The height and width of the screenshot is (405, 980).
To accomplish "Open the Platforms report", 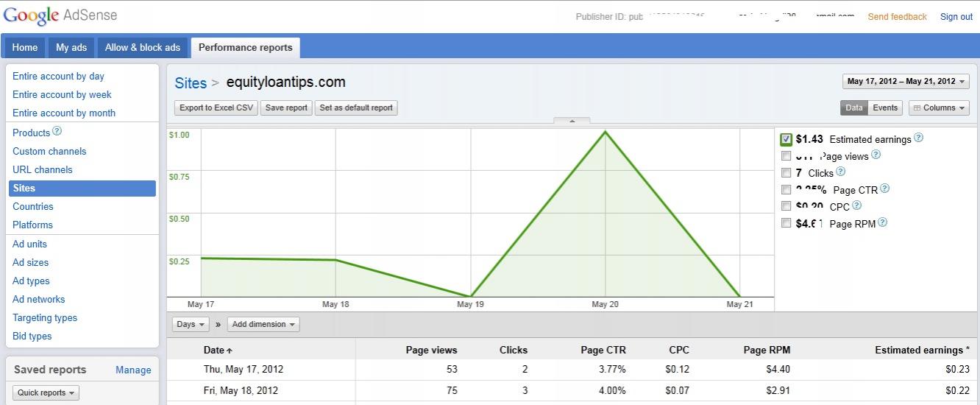I will click(32, 225).
